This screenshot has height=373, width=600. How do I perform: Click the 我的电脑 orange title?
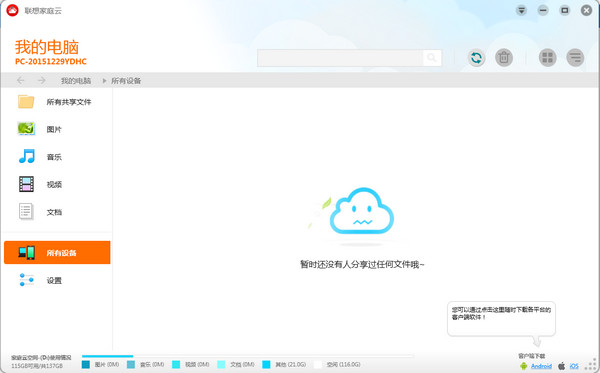47,47
